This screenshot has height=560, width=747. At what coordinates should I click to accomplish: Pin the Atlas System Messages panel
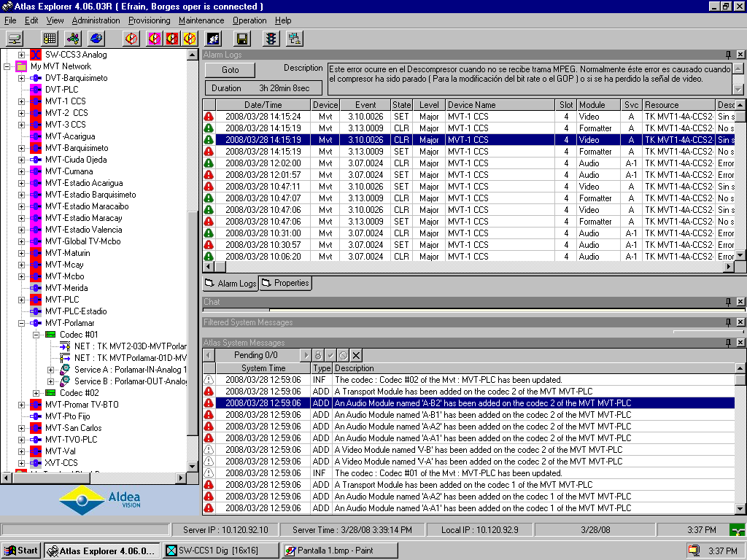pyautogui.click(x=728, y=343)
